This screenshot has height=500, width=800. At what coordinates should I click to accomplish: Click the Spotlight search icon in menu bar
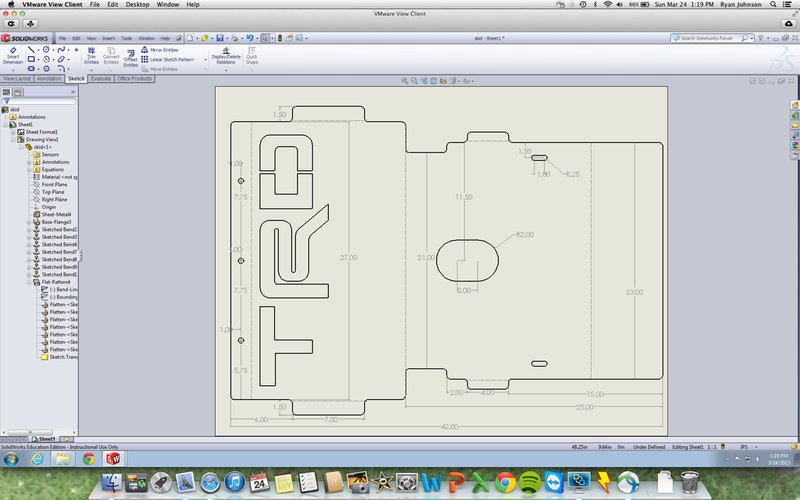tap(774, 5)
